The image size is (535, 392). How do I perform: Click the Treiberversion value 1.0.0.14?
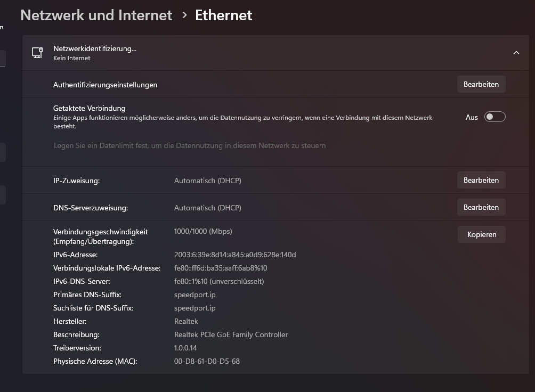pyautogui.click(x=185, y=348)
